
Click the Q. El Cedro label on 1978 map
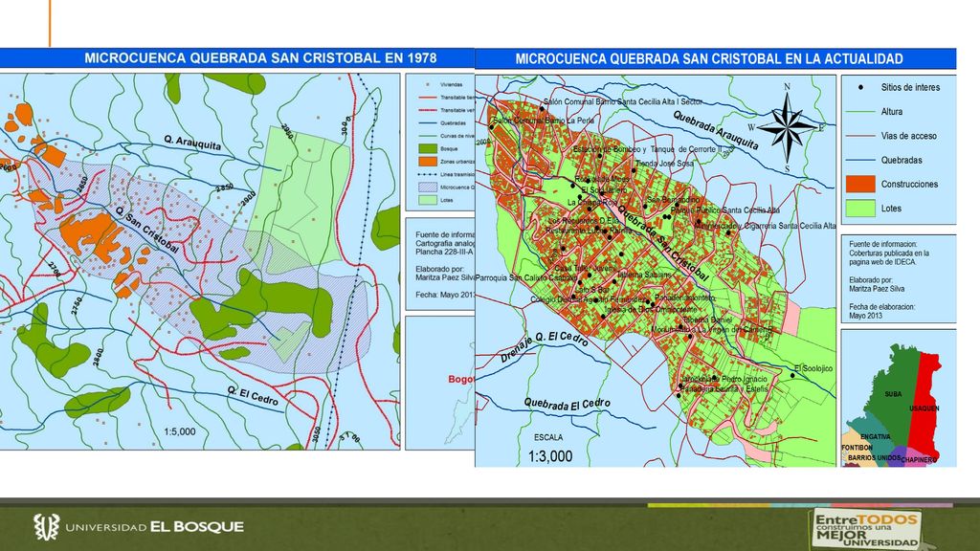(x=253, y=395)
